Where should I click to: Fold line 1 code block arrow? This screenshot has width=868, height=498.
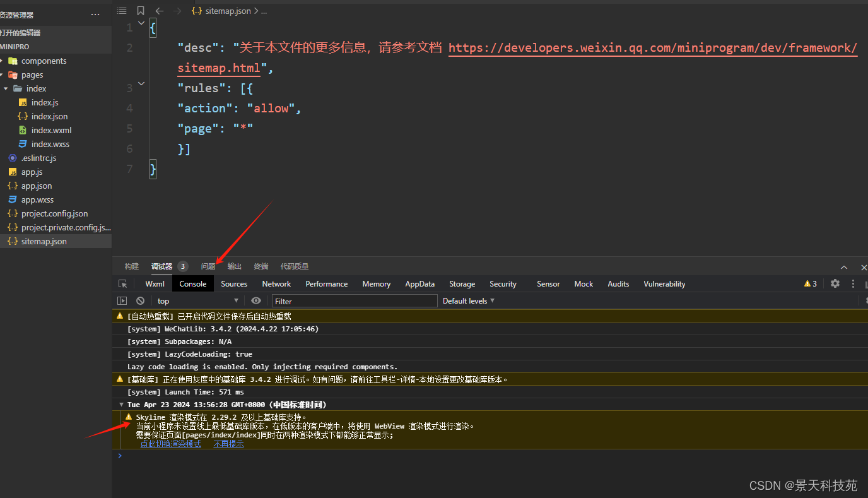point(141,24)
